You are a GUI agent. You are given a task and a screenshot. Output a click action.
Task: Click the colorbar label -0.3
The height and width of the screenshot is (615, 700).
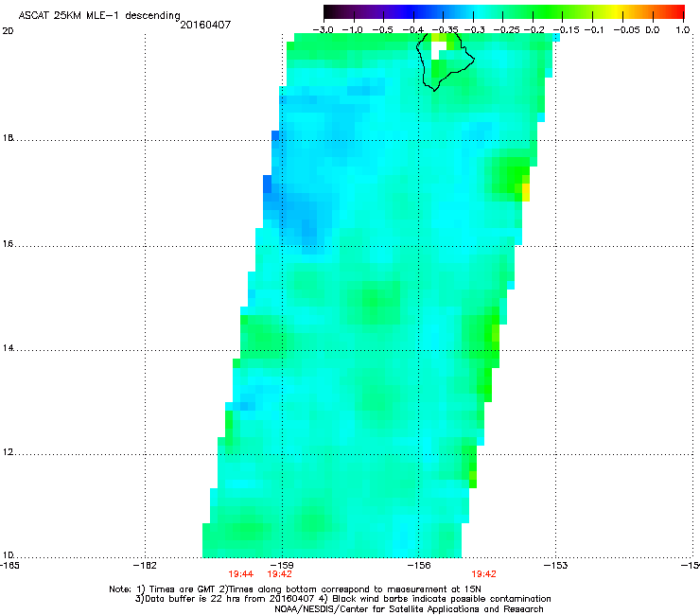point(475,30)
